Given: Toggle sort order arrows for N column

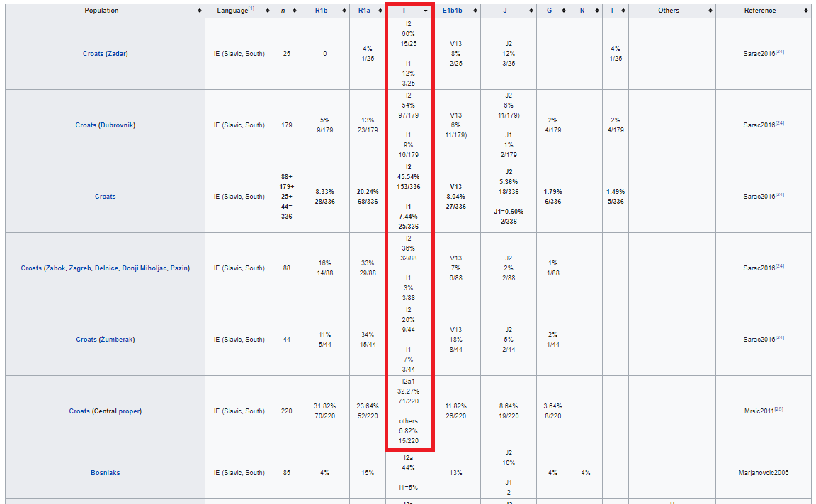Looking at the screenshot, I should point(596,11).
